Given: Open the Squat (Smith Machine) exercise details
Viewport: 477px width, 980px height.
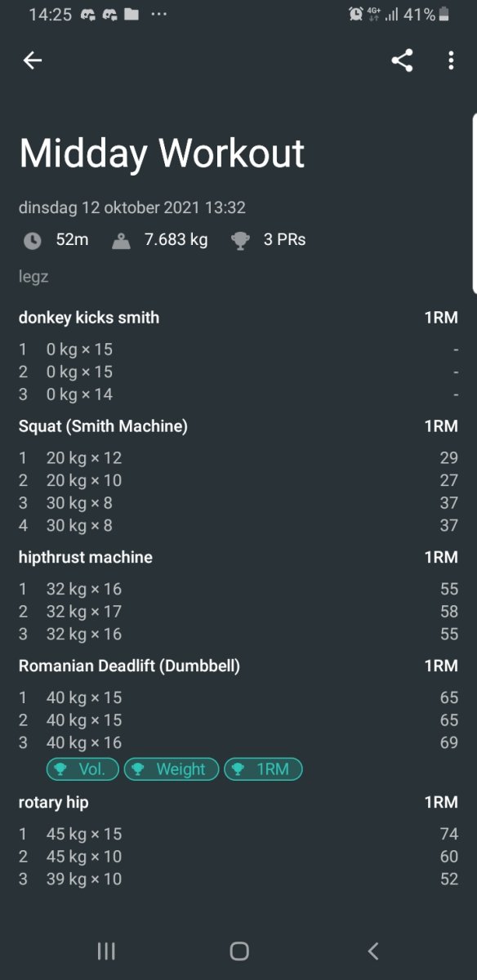Looking at the screenshot, I should [102, 425].
